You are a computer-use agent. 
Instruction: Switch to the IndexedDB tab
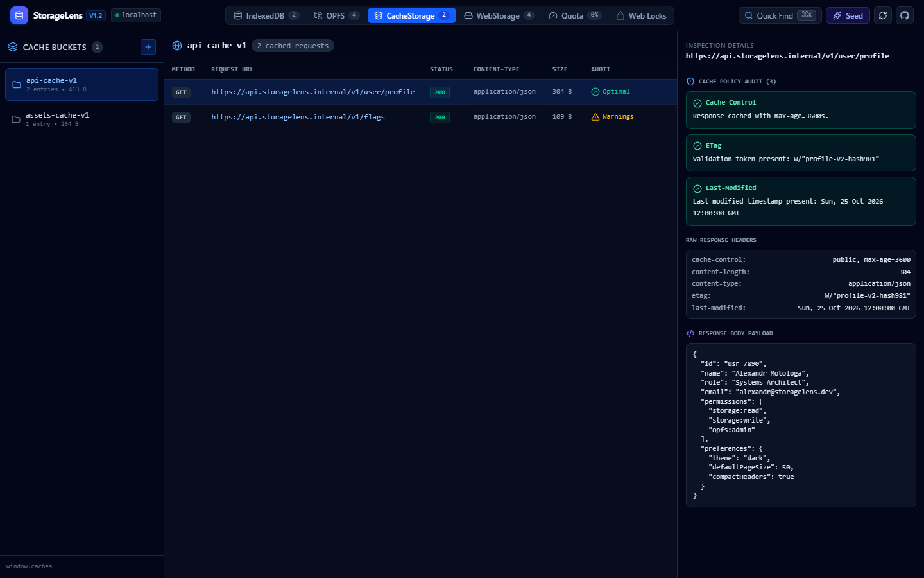[x=266, y=15]
